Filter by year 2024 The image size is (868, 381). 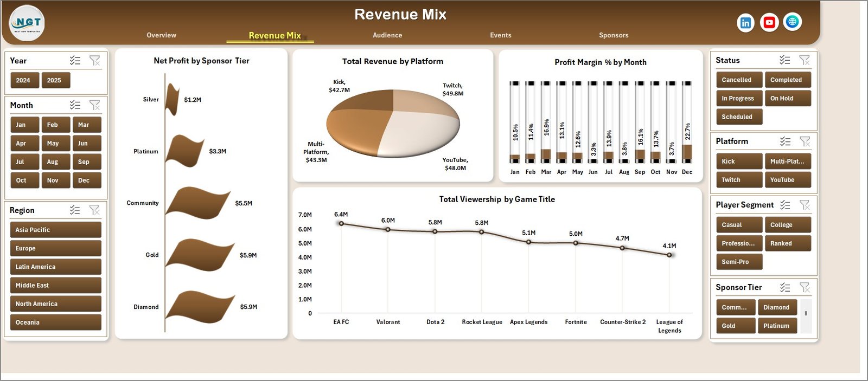(24, 80)
